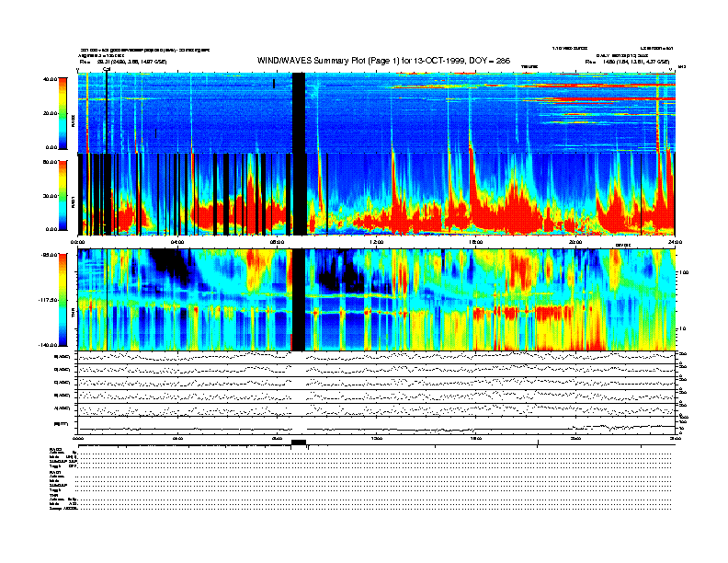
Task: Click the -95.00 label on TNR scale
Action: point(50,255)
